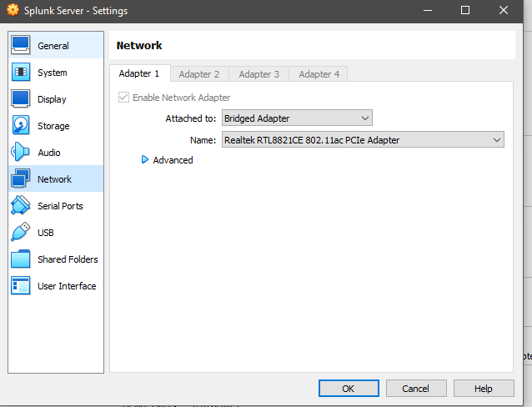Go to Storage settings label
Image resolution: width=532 pixels, height=407 pixels.
tap(53, 126)
